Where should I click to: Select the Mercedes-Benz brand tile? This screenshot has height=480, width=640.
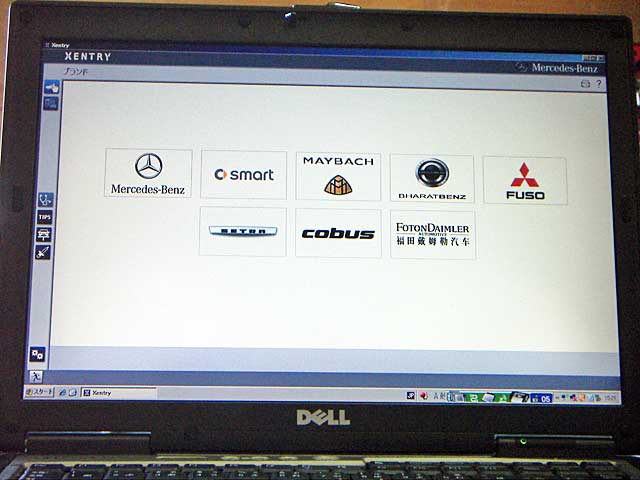coord(149,173)
